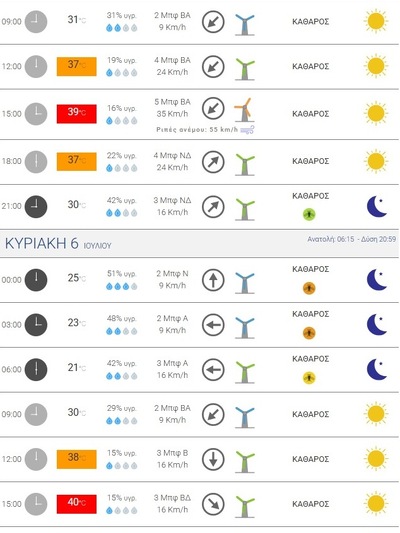400x533 pixels.
Task: Click the red 40°C temperature box
Action: [76, 504]
